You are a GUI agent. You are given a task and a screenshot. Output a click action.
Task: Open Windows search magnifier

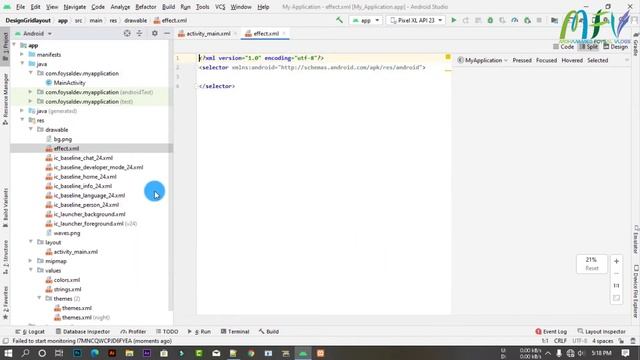pos(25,353)
